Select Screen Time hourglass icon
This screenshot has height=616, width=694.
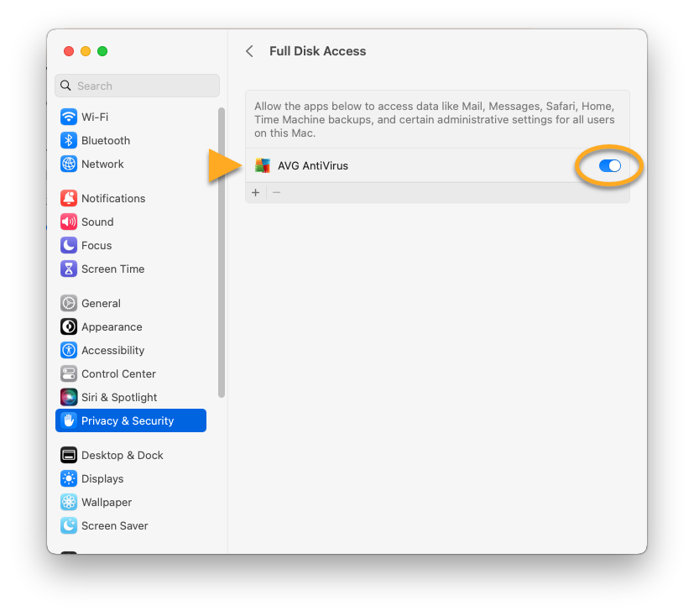[x=69, y=269]
